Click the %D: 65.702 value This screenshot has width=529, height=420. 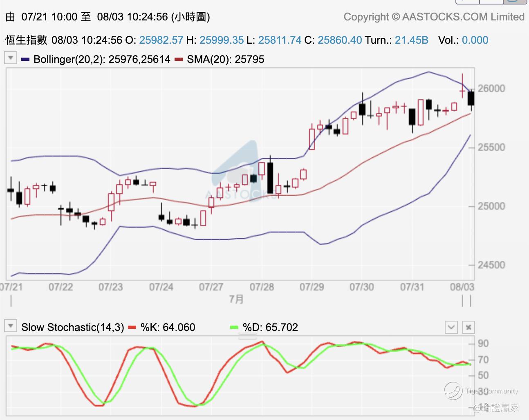[x=270, y=327]
